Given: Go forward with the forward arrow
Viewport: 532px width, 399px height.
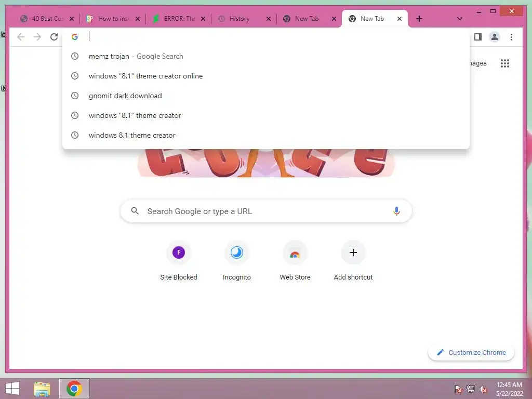Looking at the screenshot, I should pos(37,37).
